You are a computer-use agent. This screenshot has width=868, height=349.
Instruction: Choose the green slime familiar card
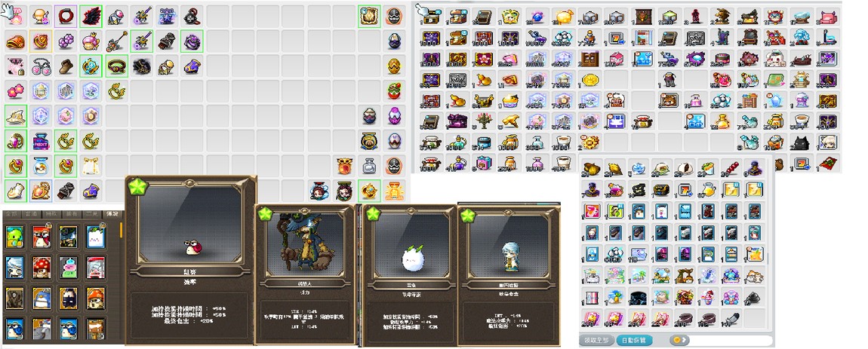[15, 237]
